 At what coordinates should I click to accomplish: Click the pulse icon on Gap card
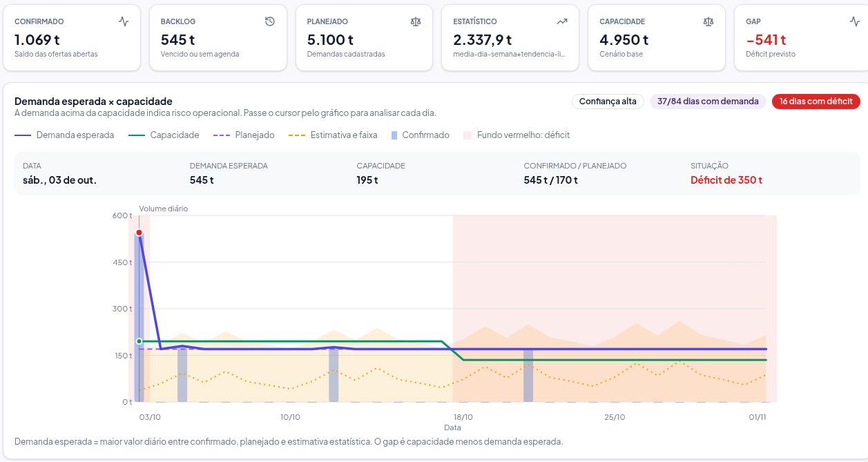pyautogui.click(x=855, y=21)
